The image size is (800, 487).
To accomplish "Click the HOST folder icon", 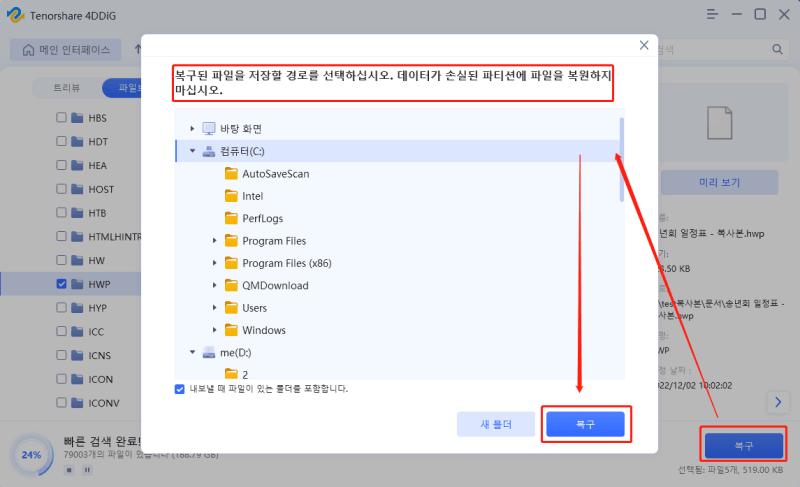I will tap(77, 189).
